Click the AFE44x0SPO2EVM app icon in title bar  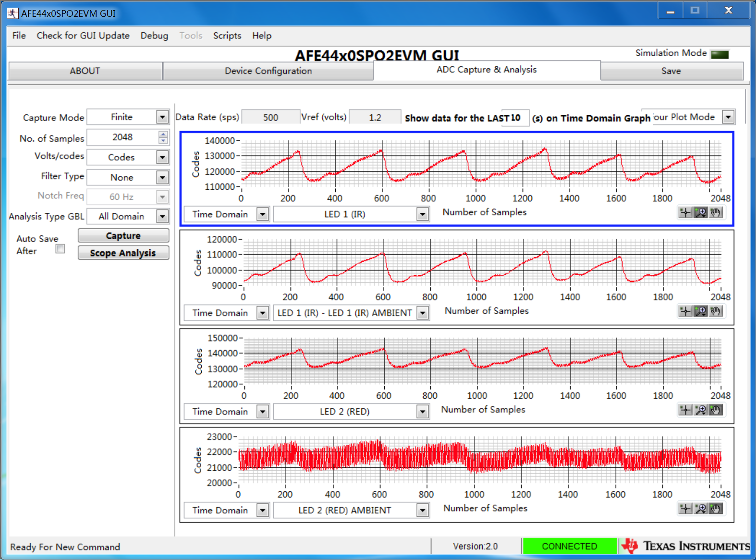(12, 13)
